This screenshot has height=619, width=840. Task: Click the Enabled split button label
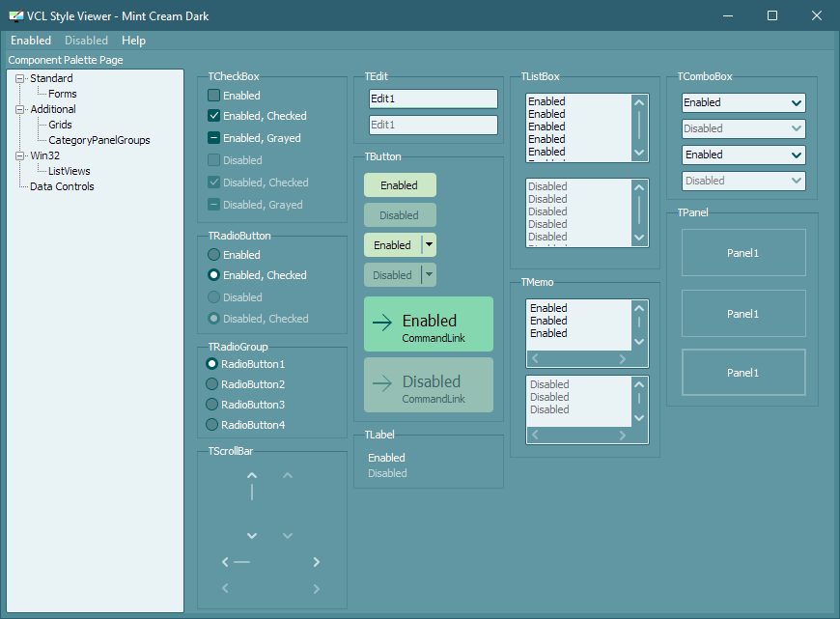coord(393,245)
